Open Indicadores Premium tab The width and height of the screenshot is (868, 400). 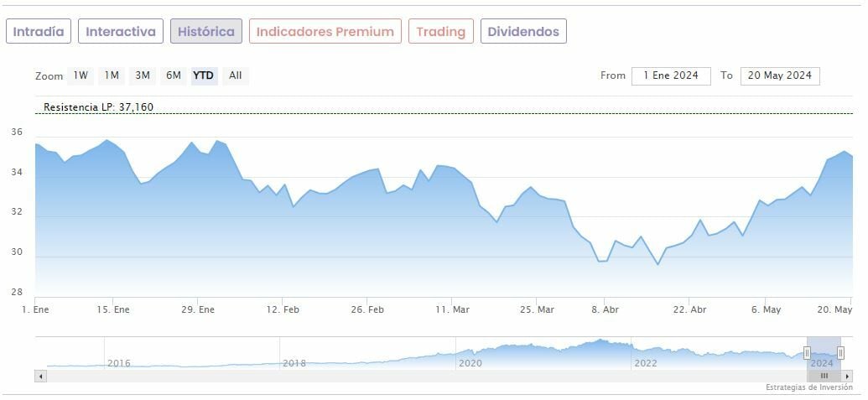click(x=325, y=32)
